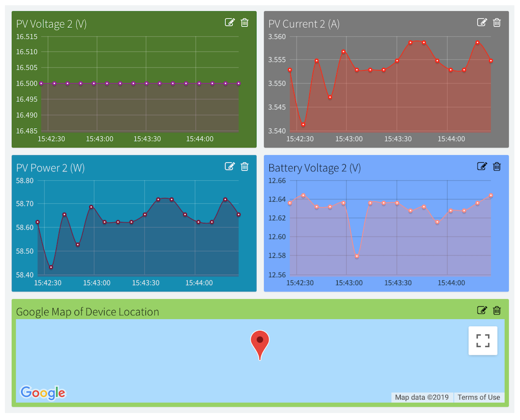Edit the Battery Voltage 2 widget

(482, 166)
